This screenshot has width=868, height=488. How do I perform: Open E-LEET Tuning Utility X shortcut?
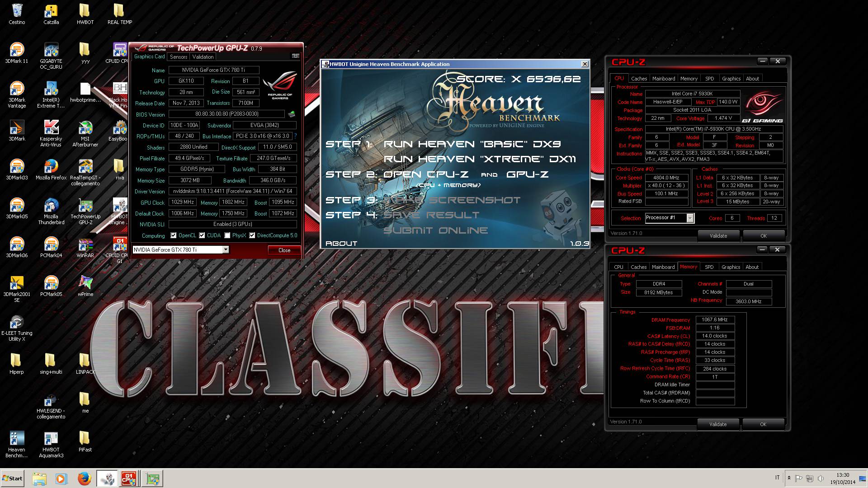17,328
